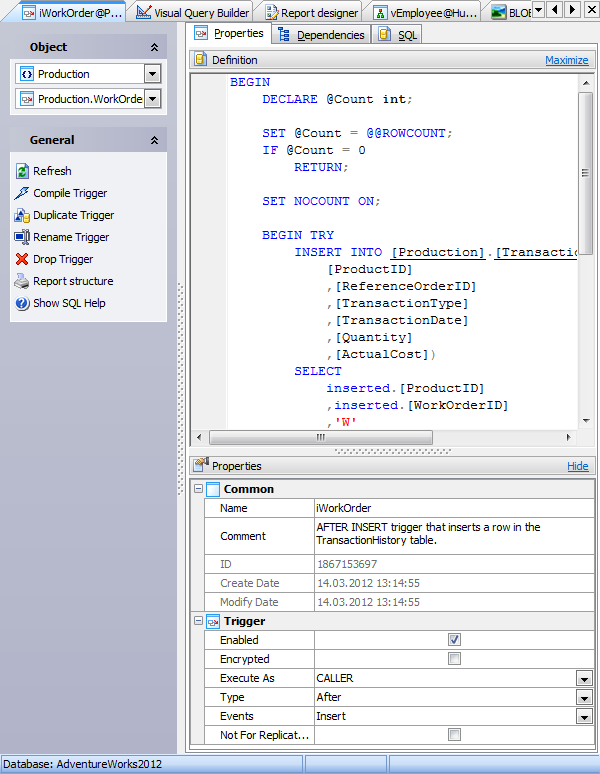This screenshot has height=774, width=600.
Task: Click the Production schema icon in Object combo
Action: click(27, 74)
